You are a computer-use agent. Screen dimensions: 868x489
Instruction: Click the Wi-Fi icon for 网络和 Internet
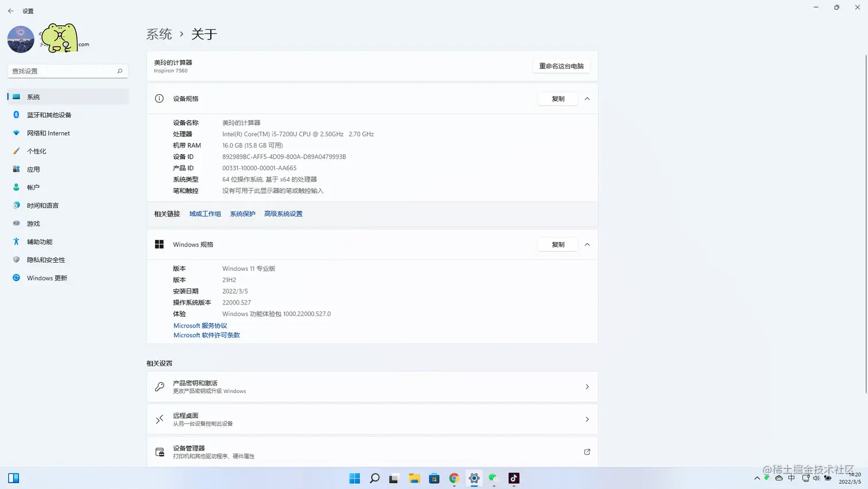point(16,133)
